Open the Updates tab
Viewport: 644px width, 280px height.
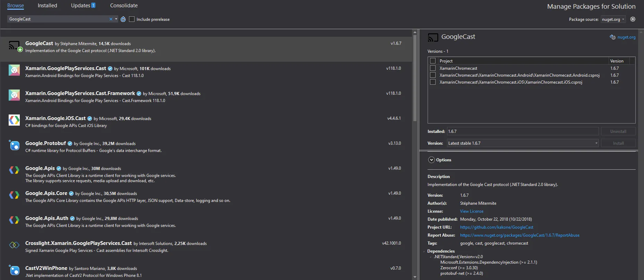pyautogui.click(x=83, y=6)
